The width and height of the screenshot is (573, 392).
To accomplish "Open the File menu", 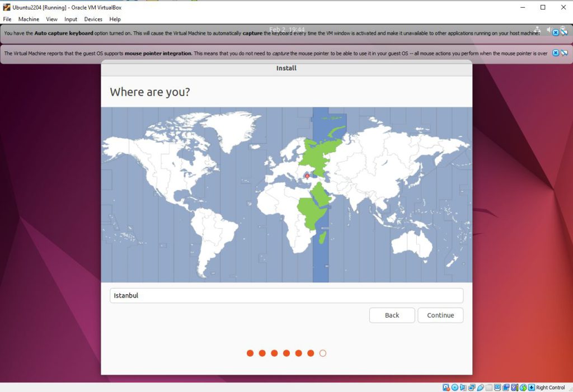I will (7, 19).
